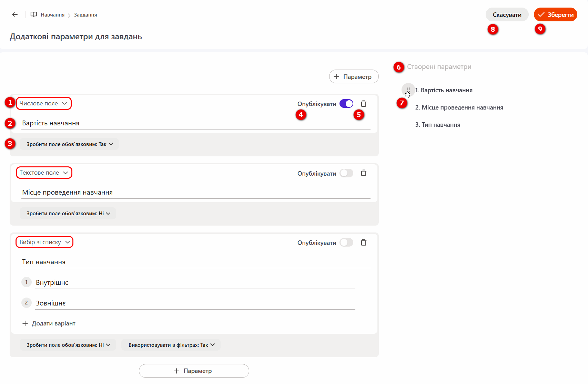Open the Числове поле type dropdown
Image resolution: width=588 pixels, height=384 pixels.
43,103
